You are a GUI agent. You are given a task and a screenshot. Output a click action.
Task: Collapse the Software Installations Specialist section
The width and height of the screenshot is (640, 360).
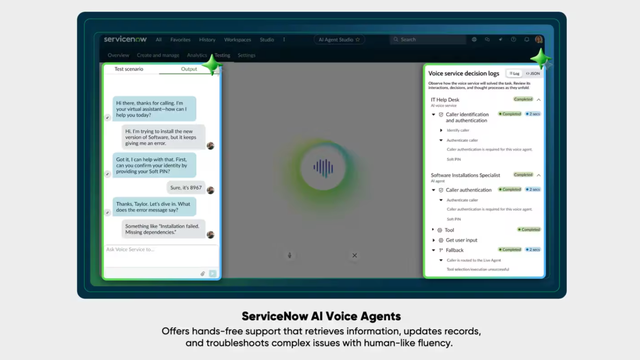pyautogui.click(x=539, y=175)
